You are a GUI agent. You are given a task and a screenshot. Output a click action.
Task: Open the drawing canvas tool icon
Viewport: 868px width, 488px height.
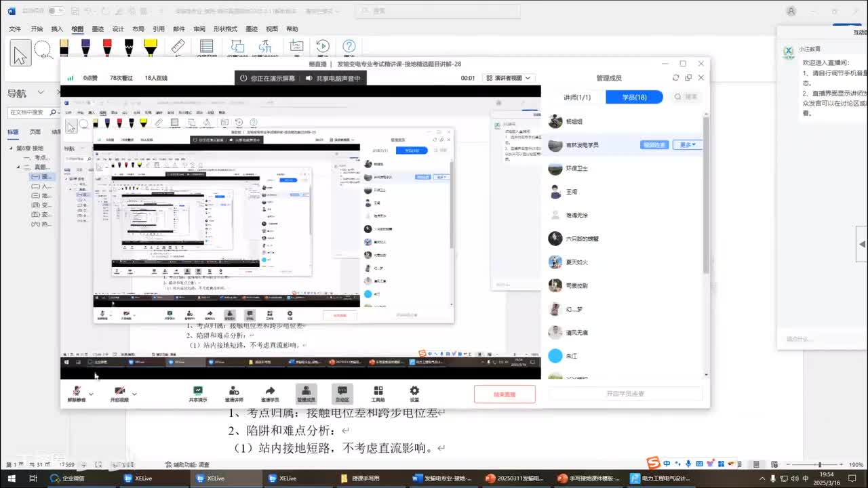(296, 47)
